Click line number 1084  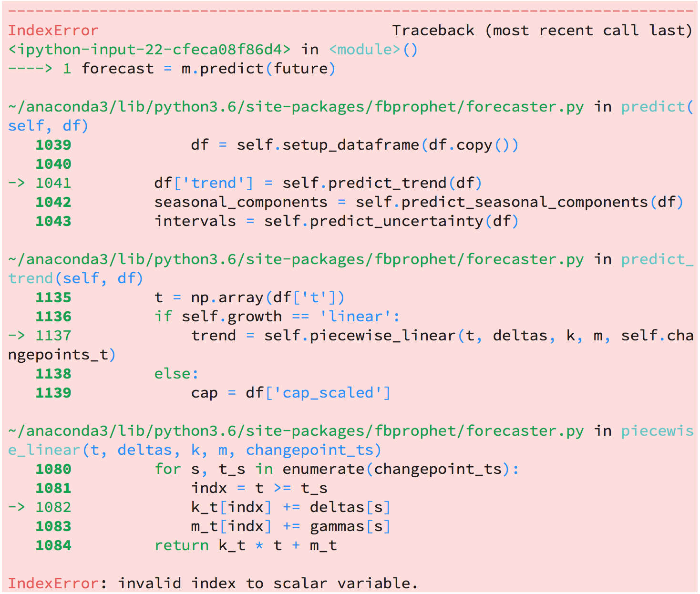(x=53, y=545)
